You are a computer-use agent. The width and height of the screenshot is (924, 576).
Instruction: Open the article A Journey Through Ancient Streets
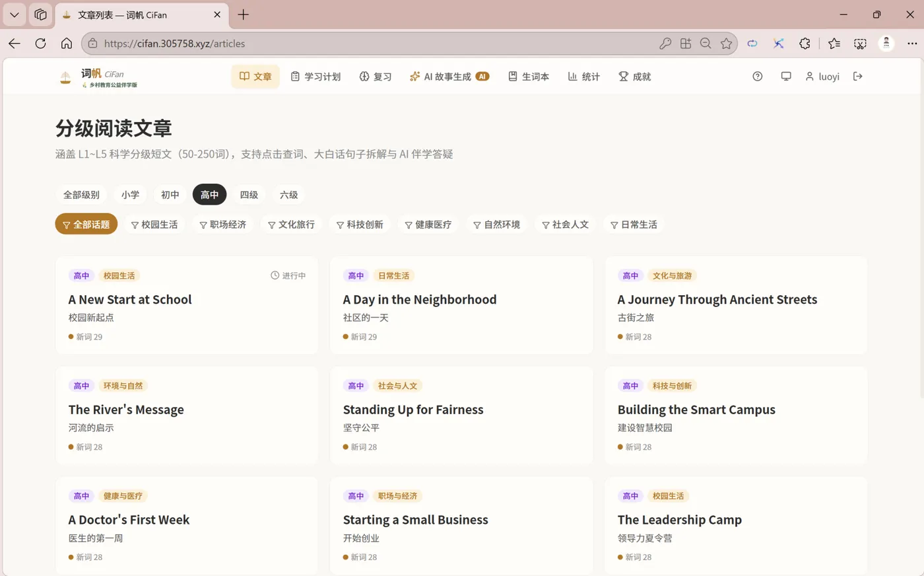click(736, 305)
